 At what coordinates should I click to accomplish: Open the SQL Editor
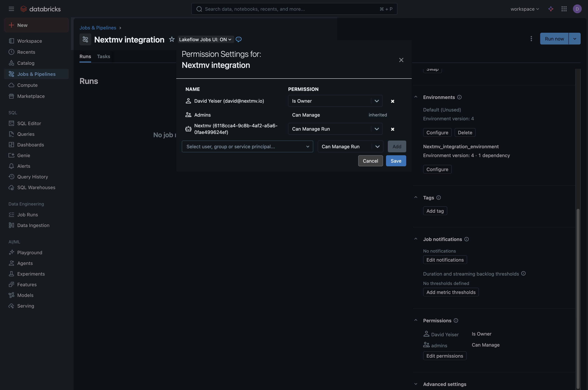[x=29, y=123]
